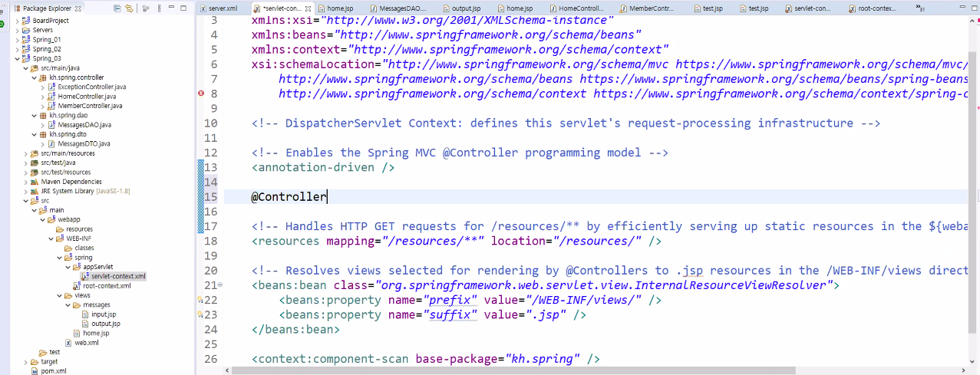Select root-context.xml in the tree
Screen dimensions: 980x375
107,285
